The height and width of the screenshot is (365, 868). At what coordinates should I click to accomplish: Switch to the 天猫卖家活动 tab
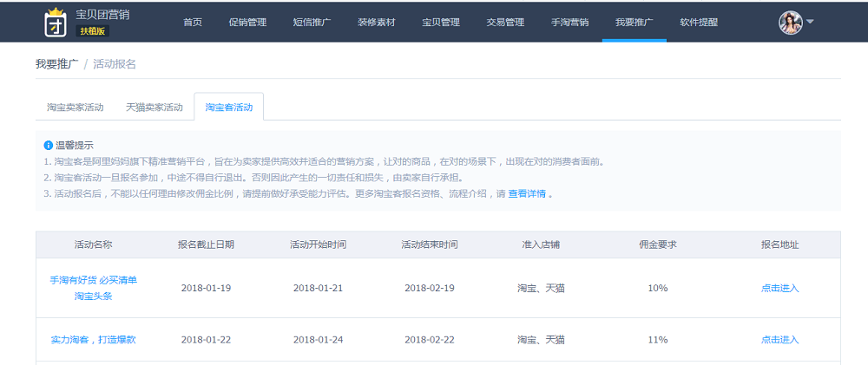pyautogui.click(x=155, y=108)
